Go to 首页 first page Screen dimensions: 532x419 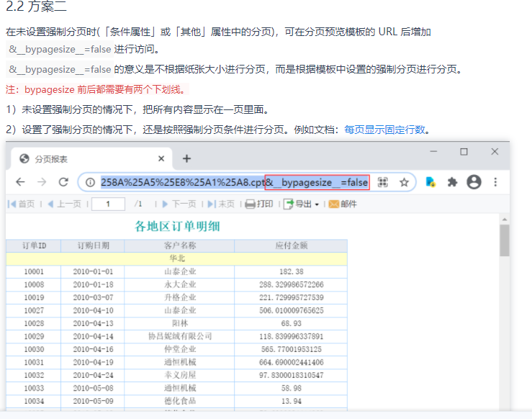[21, 204]
